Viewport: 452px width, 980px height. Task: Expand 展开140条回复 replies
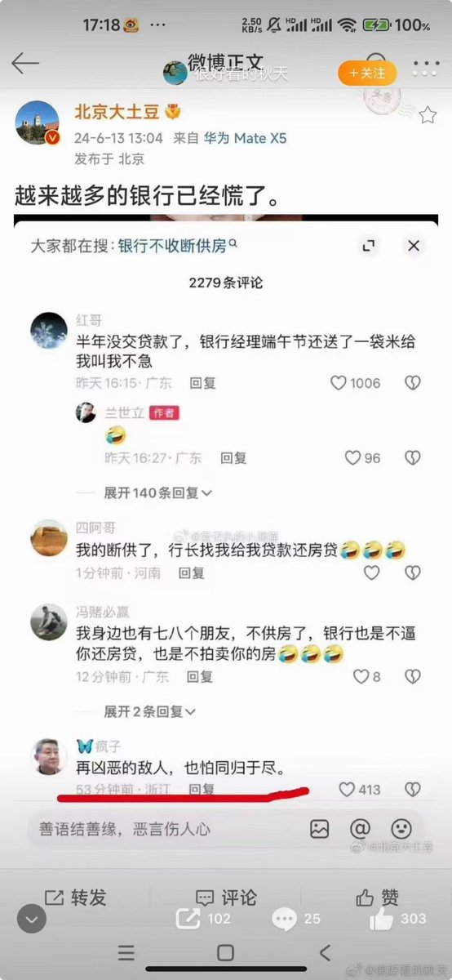click(157, 492)
